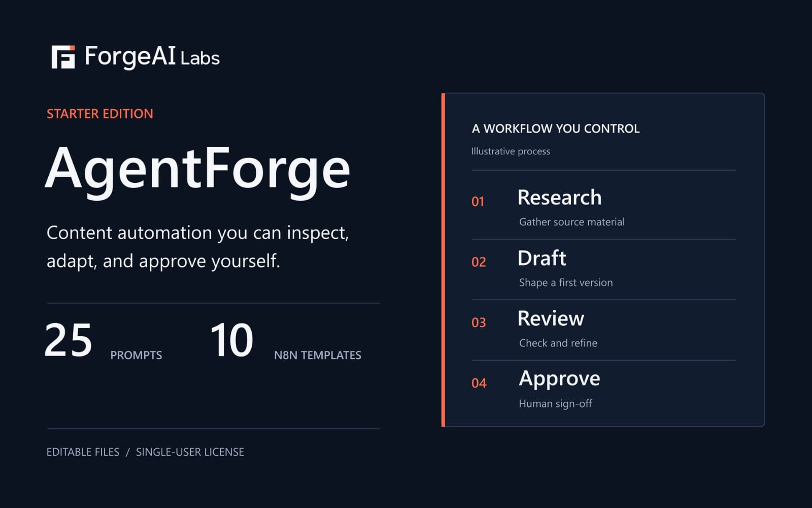Screen dimensions: 812x508
Task: Click the "N8N TEMPLATES" label
Action: tap(318, 355)
